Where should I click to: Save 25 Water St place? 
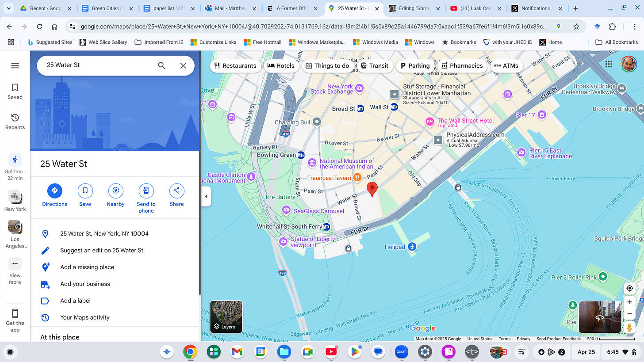coord(85,195)
